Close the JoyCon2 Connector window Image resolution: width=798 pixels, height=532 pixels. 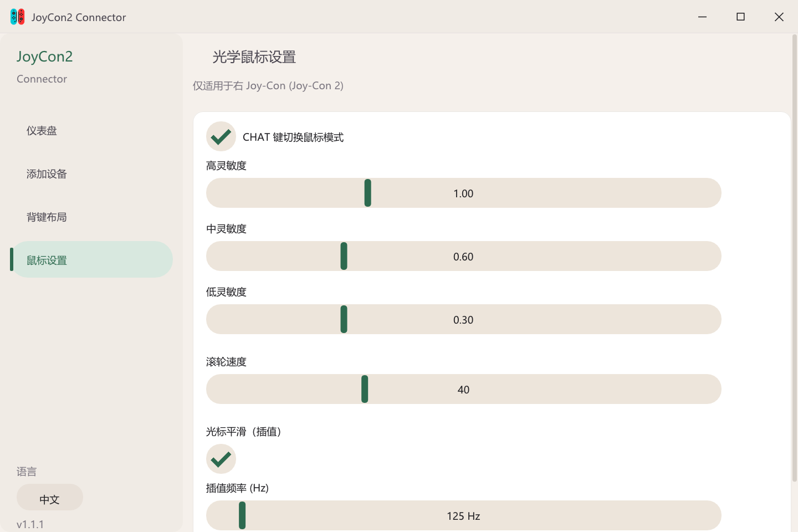coord(779,17)
